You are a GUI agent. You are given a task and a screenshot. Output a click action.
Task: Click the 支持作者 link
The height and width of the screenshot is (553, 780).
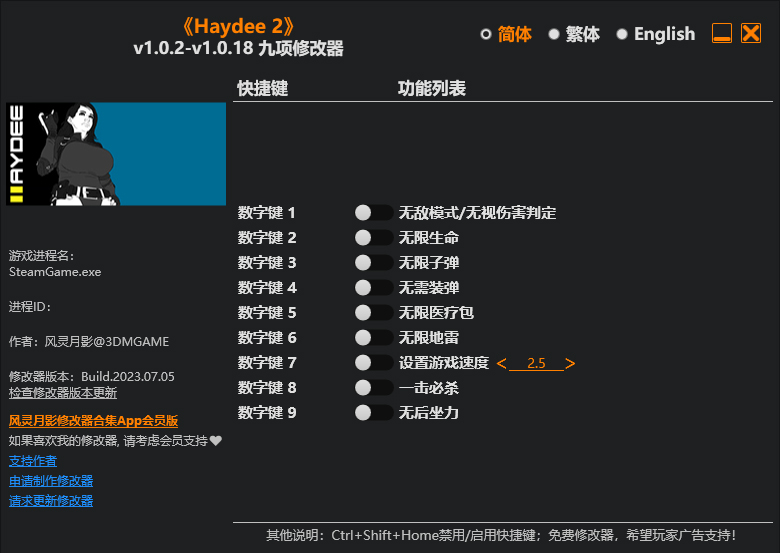33,461
